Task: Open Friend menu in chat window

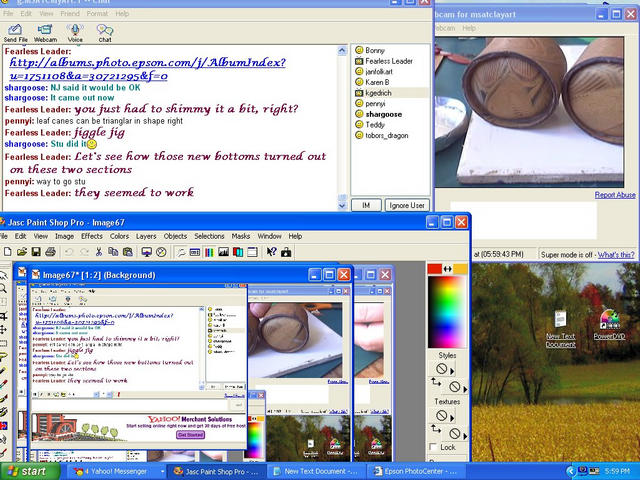Action: click(x=70, y=13)
